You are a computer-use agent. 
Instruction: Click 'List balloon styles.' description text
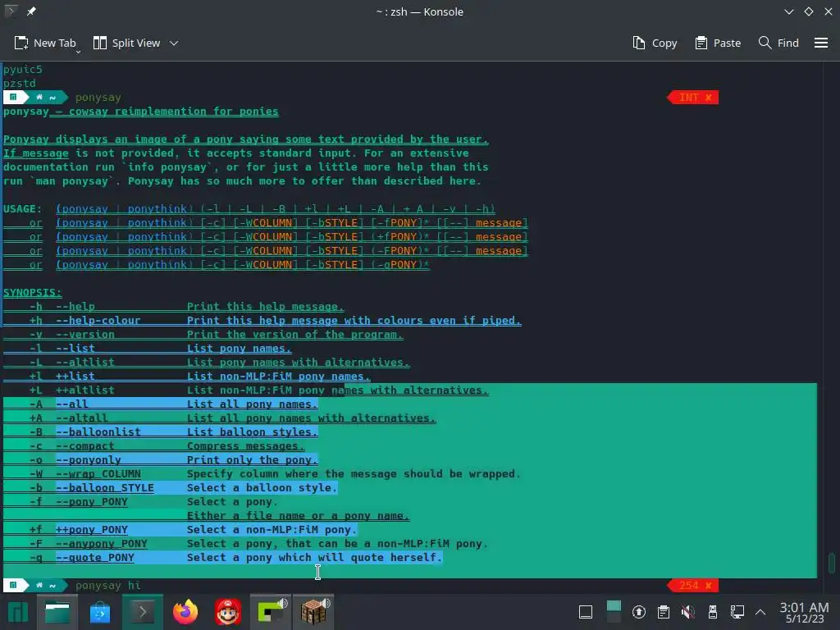coord(253,431)
